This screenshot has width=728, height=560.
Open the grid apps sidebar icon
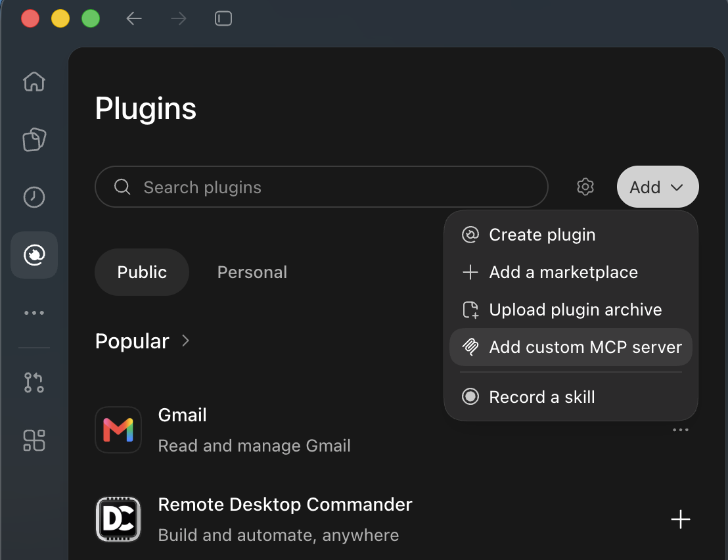click(34, 440)
